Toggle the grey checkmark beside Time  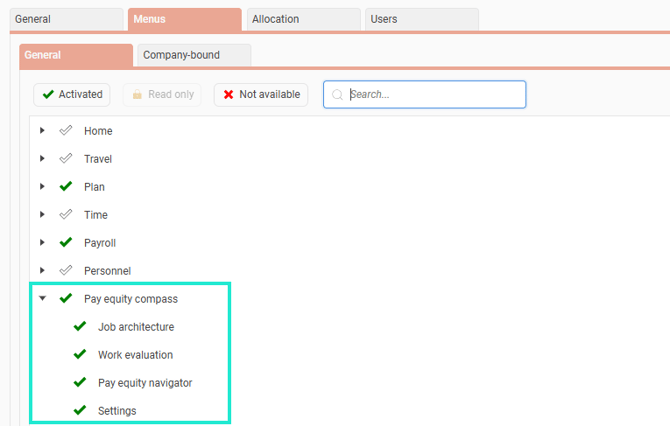click(66, 214)
